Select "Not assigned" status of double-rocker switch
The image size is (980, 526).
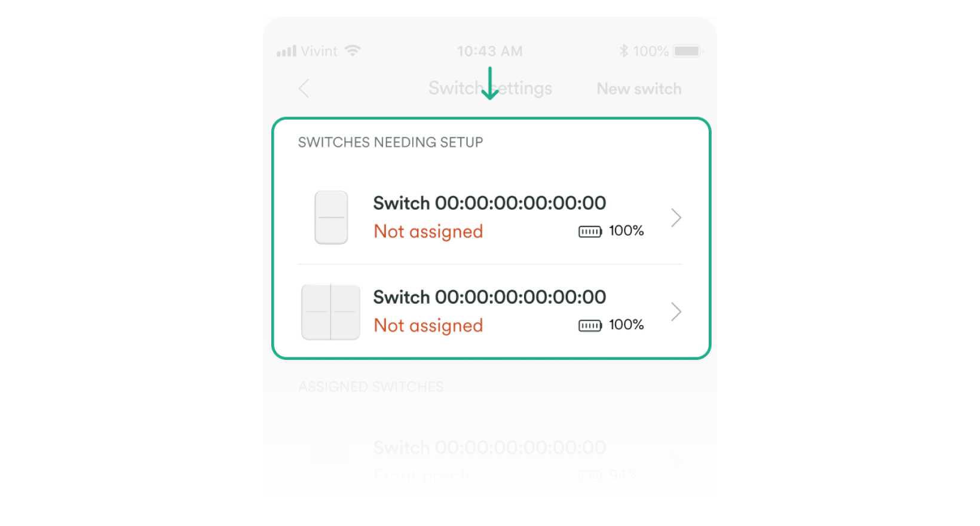pyautogui.click(x=428, y=325)
